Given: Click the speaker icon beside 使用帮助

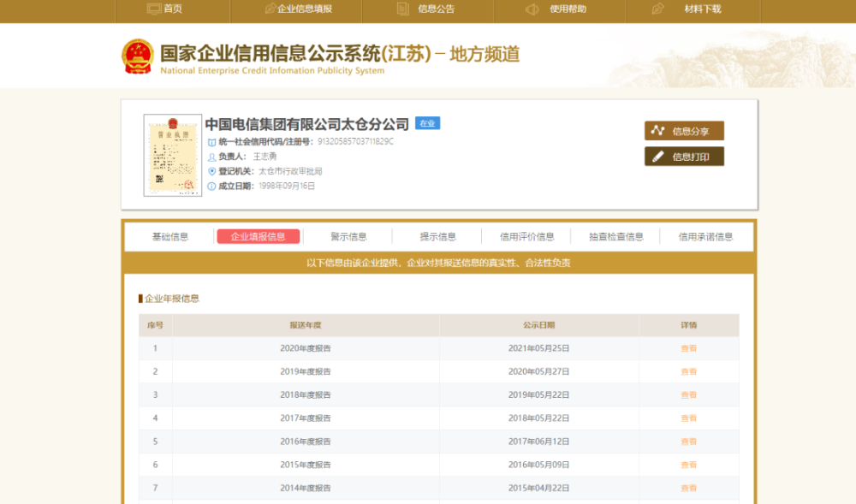Looking at the screenshot, I should 532,9.
